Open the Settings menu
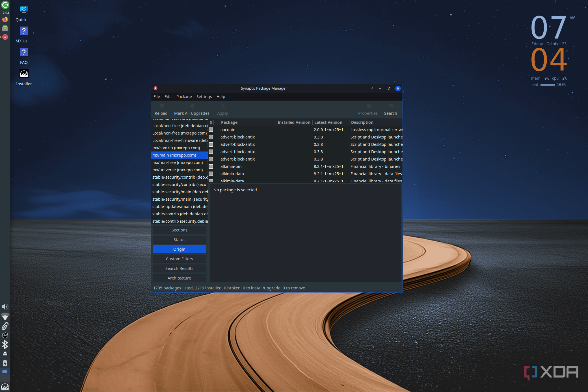Viewport: 588px width, 392px height. [204, 97]
